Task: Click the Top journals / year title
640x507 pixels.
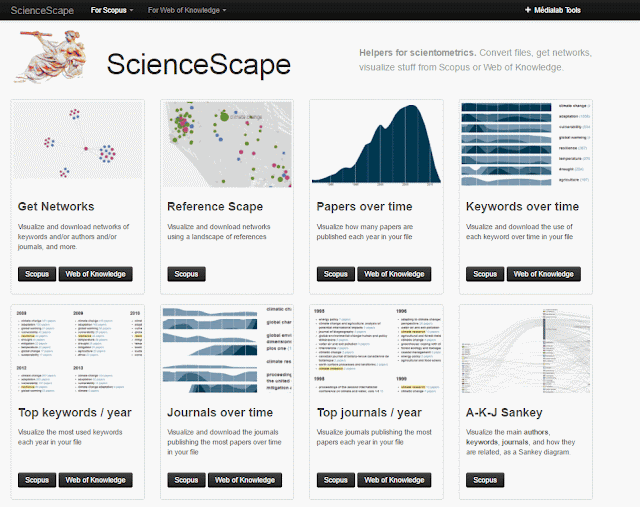Action: coord(369,413)
